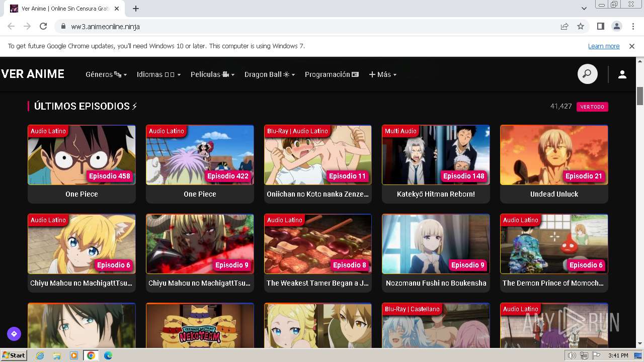
Task: Open the Action Center flag tray icon
Action: pyautogui.click(x=596, y=355)
